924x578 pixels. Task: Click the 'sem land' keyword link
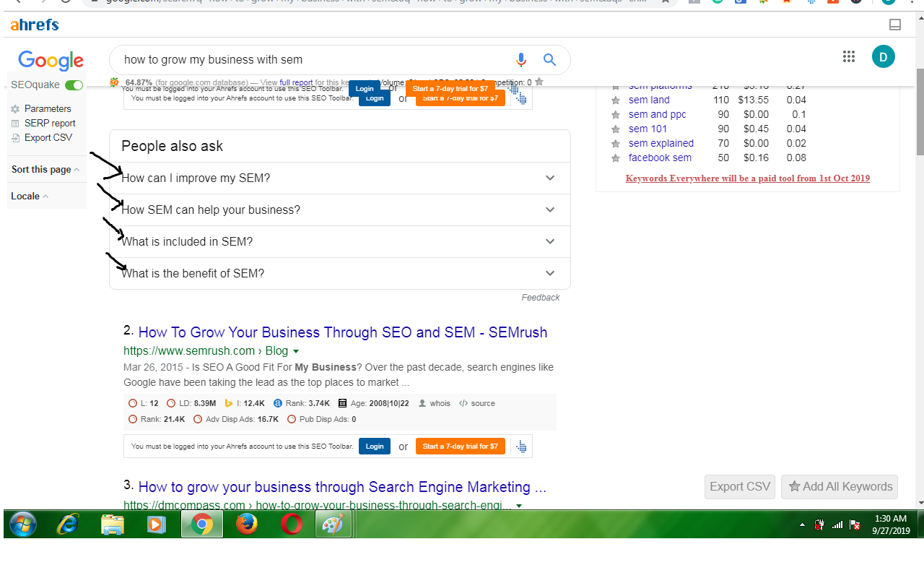point(649,100)
